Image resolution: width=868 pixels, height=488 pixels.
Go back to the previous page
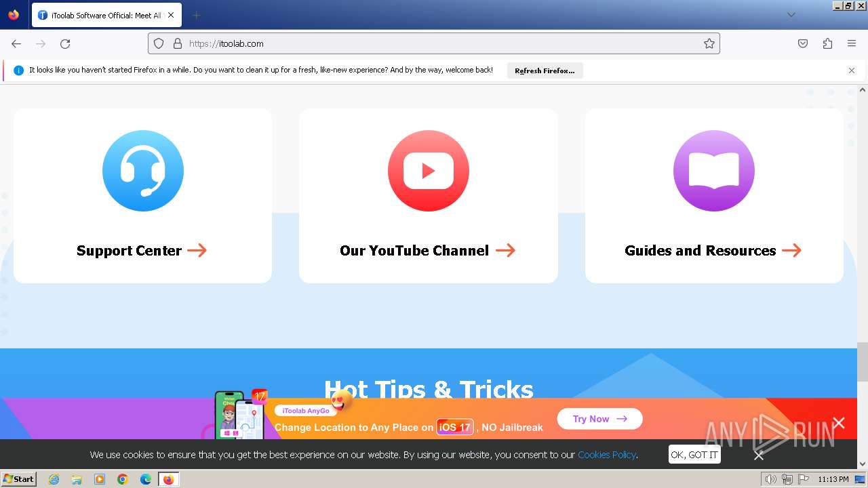[16, 43]
